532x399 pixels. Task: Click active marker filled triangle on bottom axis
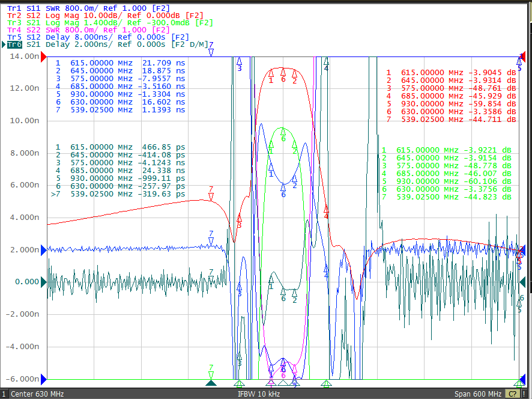[x=211, y=383]
